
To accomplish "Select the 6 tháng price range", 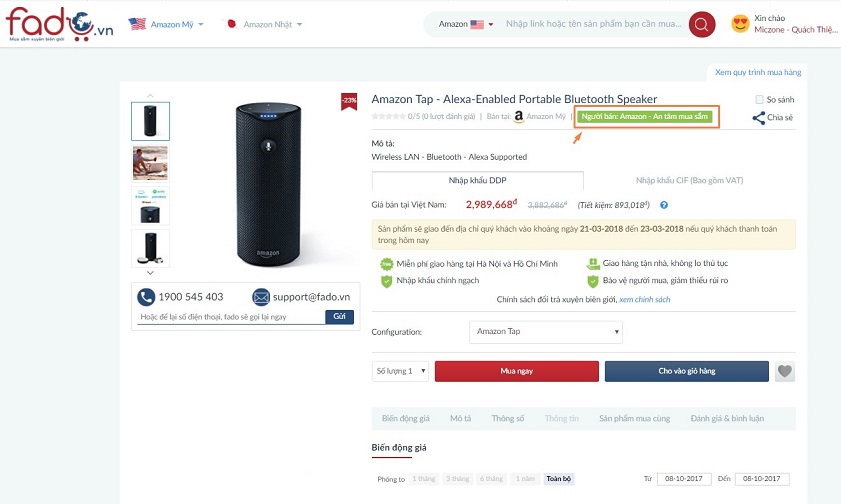I will click(491, 479).
